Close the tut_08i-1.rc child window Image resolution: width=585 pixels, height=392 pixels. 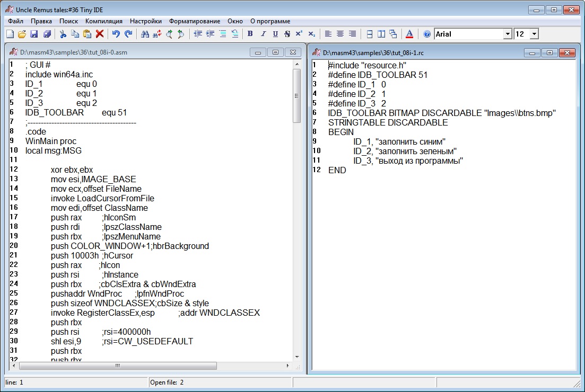[567, 52]
